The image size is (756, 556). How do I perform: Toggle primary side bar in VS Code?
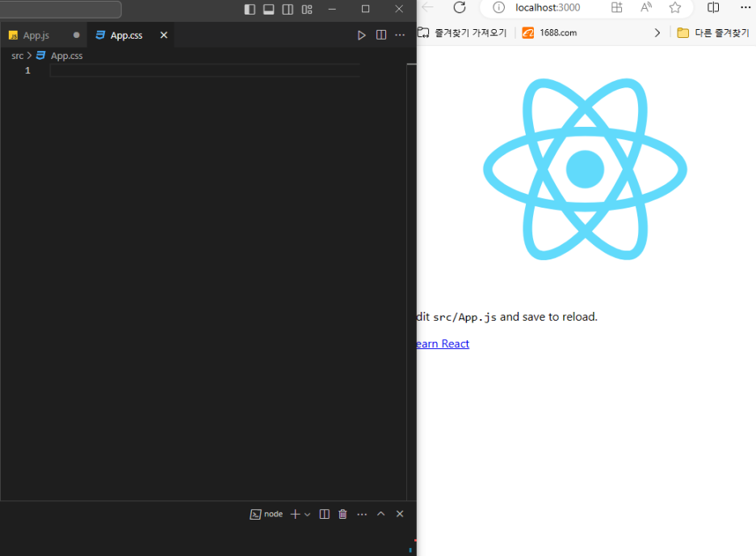[250, 9]
